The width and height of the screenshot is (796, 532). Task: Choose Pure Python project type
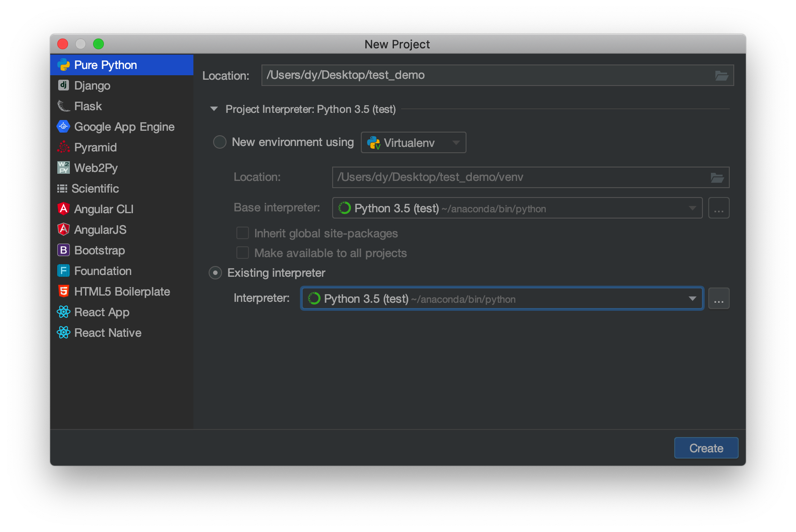(x=122, y=65)
